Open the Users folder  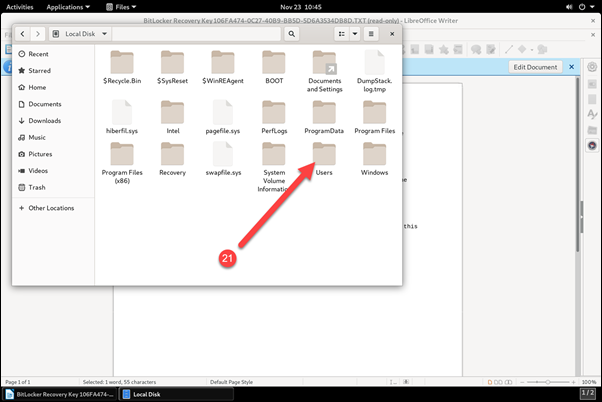pyautogui.click(x=324, y=159)
